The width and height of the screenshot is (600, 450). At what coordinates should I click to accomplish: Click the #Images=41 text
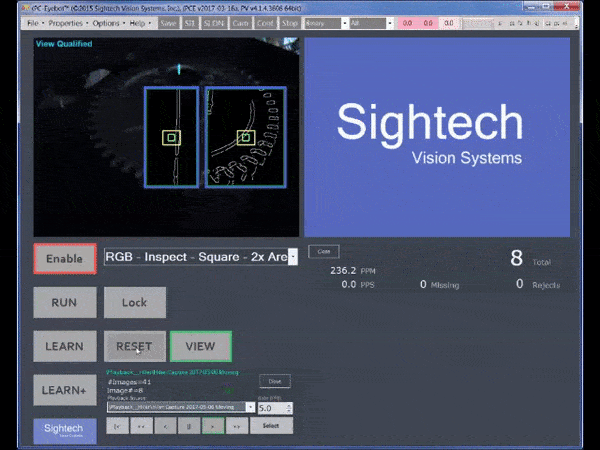129,382
